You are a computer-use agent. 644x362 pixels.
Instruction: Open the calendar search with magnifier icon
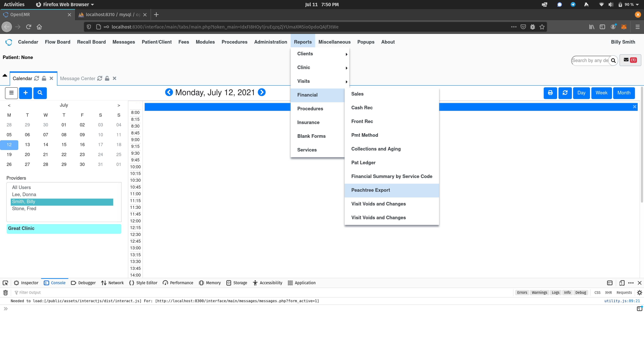tap(40, 93)
